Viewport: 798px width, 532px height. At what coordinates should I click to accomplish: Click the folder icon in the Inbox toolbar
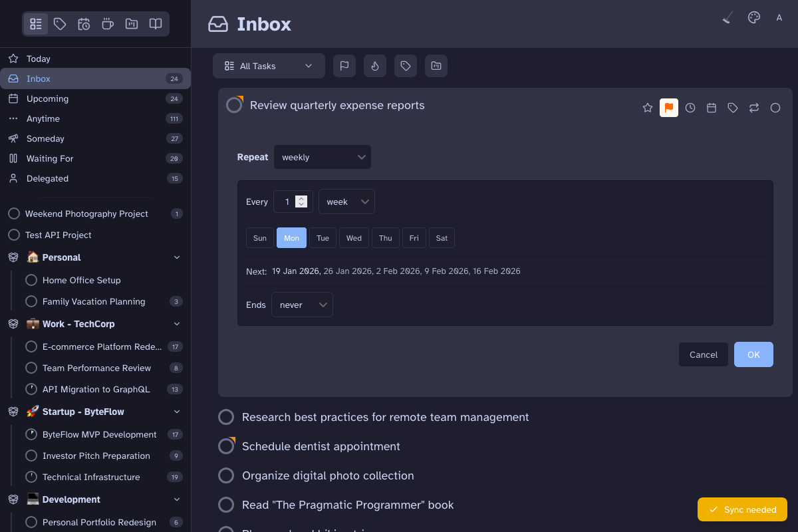tap(436, 65)
